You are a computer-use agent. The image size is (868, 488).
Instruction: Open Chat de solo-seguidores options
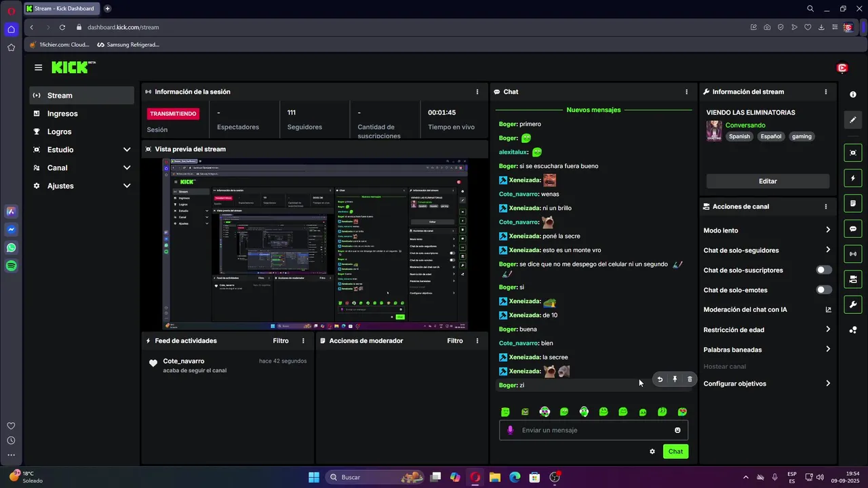(767, 250)
